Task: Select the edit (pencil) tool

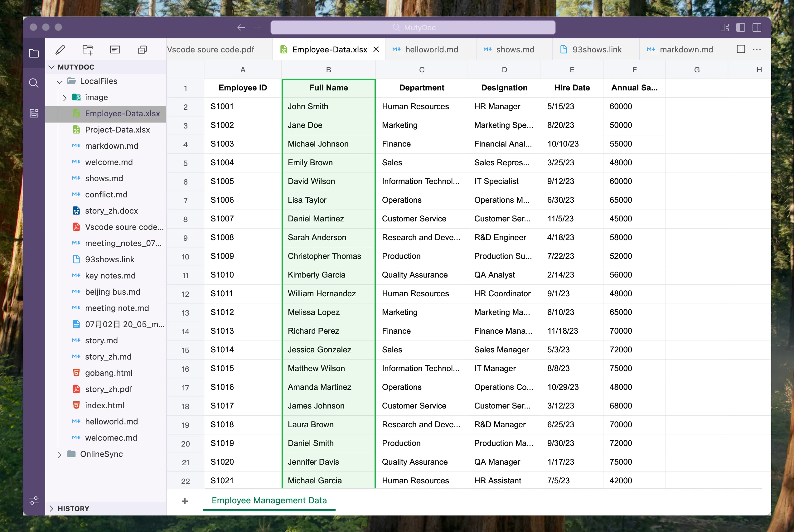Action: [60, 50]
